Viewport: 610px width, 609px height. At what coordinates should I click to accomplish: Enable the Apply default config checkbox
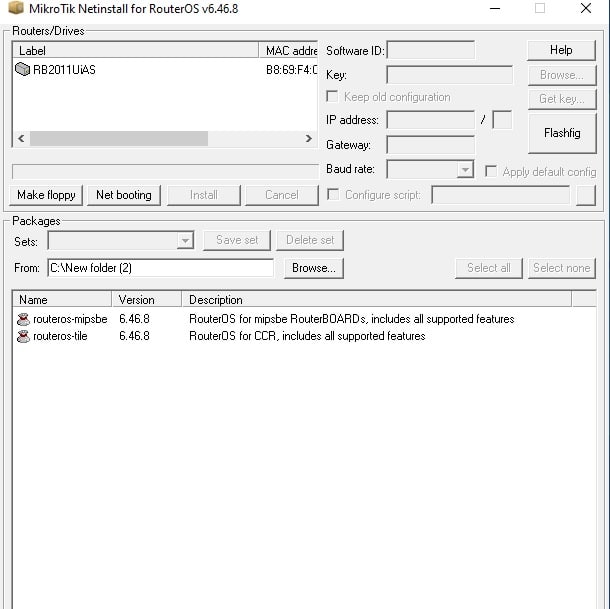(491, 171)
